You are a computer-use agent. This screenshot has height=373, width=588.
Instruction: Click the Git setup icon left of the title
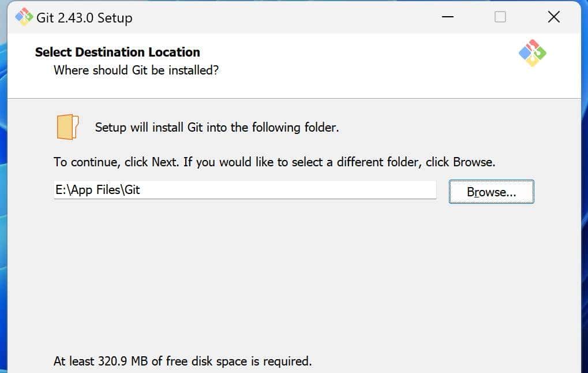pyautogui.click(x=24, y=17)
